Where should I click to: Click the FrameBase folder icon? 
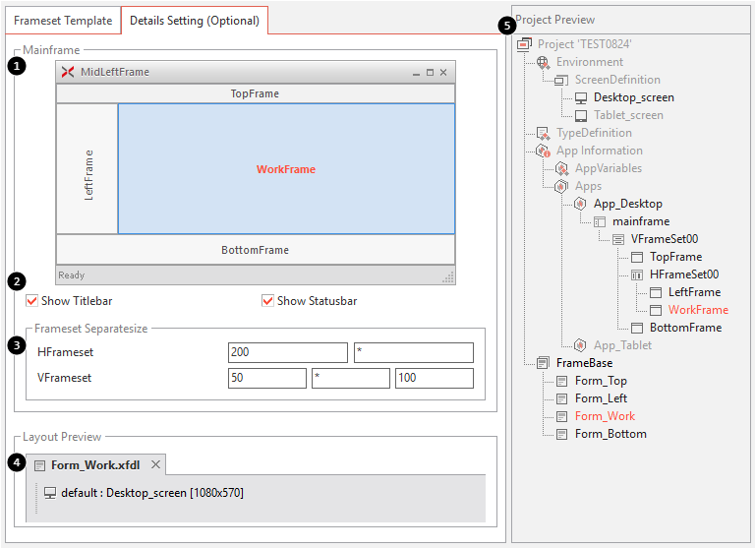pyautogui.click(x=544, y=363)
